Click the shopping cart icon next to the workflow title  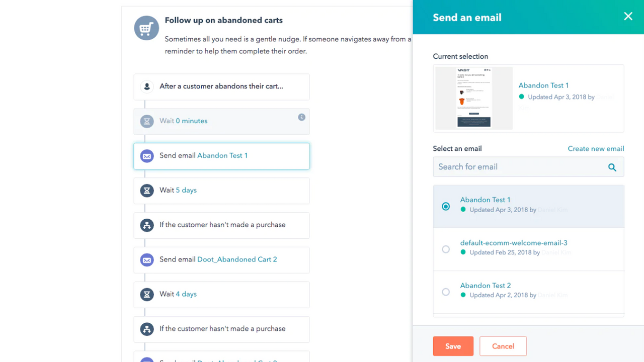coord(146,28)
